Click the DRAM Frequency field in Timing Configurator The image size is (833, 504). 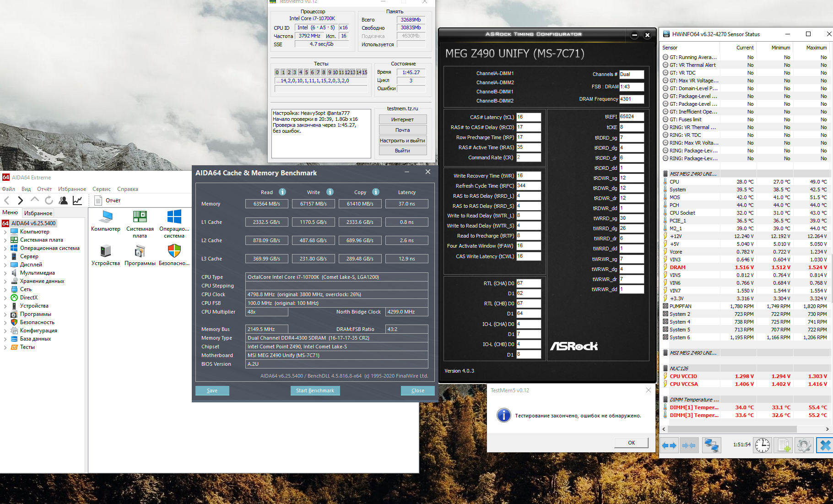click(632, 99)
